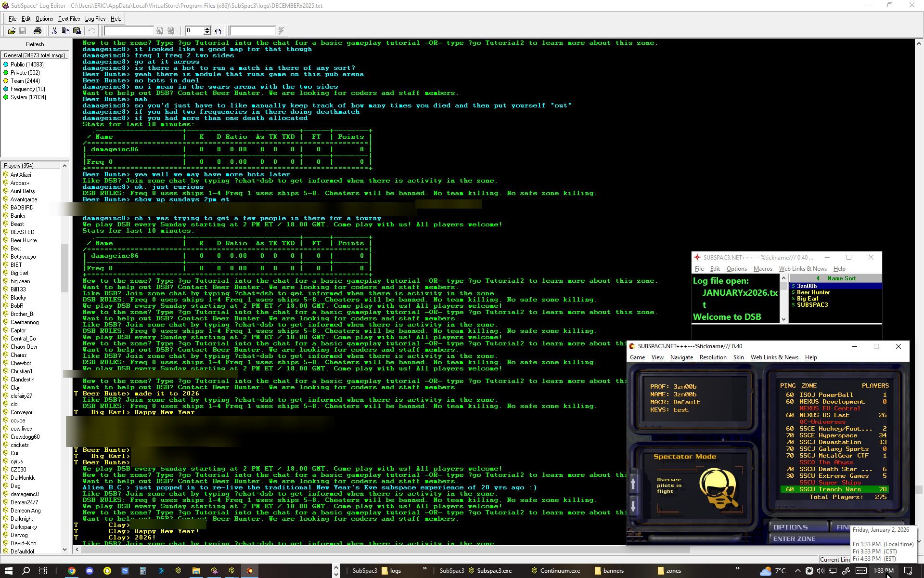924x578 pixels.
Task: Click the horizontal scrollbar under log
Action: coord(385,550)
